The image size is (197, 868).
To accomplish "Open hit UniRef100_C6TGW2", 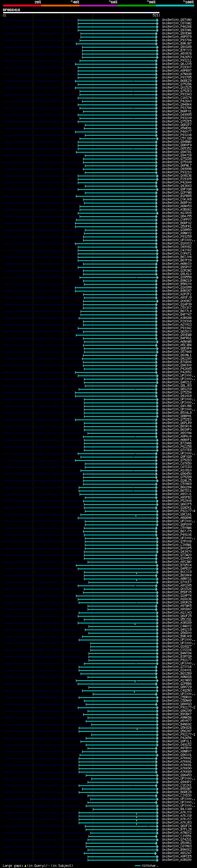I will (176, 23).
